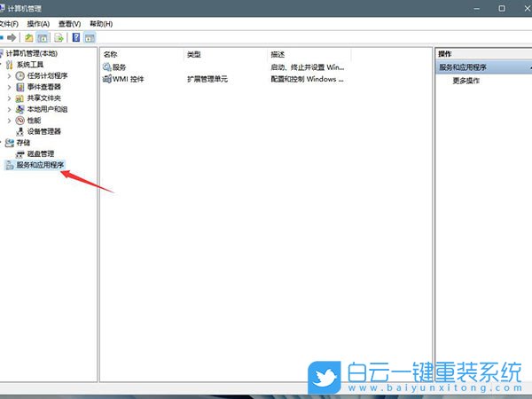
Task: Expand the 本地用户和组 node
Action: 9,110
